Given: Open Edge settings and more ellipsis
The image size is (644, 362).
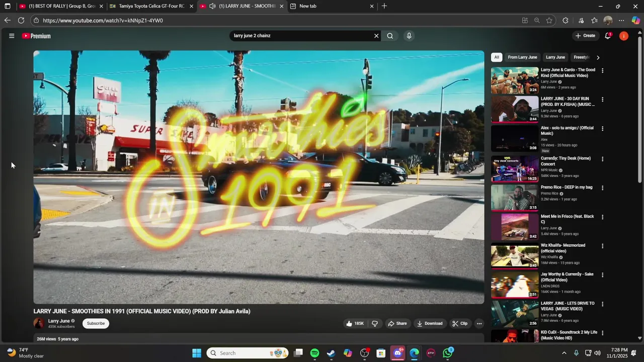Looking at the screenshot, I should [621, 21].
